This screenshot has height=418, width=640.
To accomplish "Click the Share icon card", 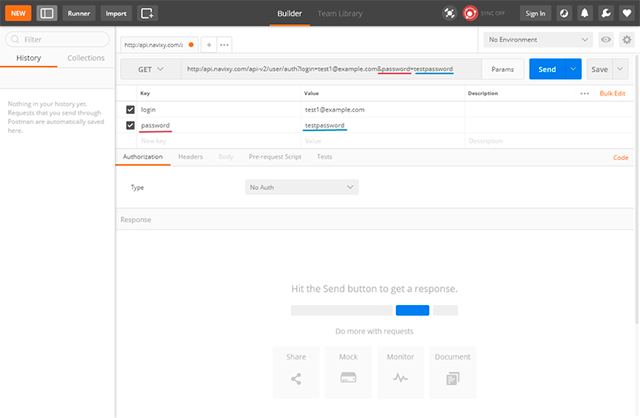I will pos(296,372).
